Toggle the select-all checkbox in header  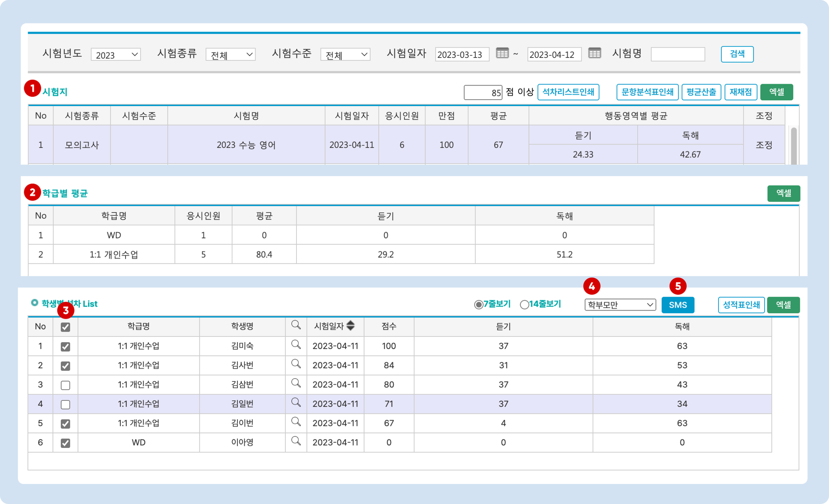[65, 327]
